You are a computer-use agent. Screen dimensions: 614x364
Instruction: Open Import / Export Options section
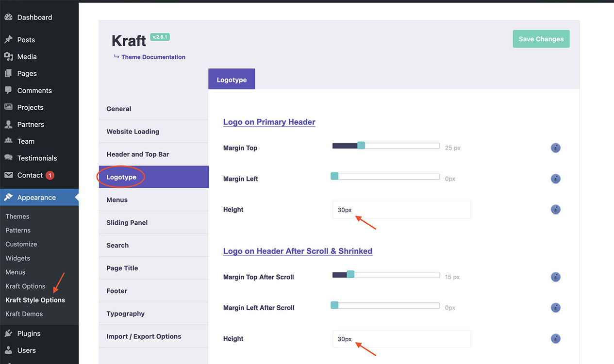tap(144, 336)
